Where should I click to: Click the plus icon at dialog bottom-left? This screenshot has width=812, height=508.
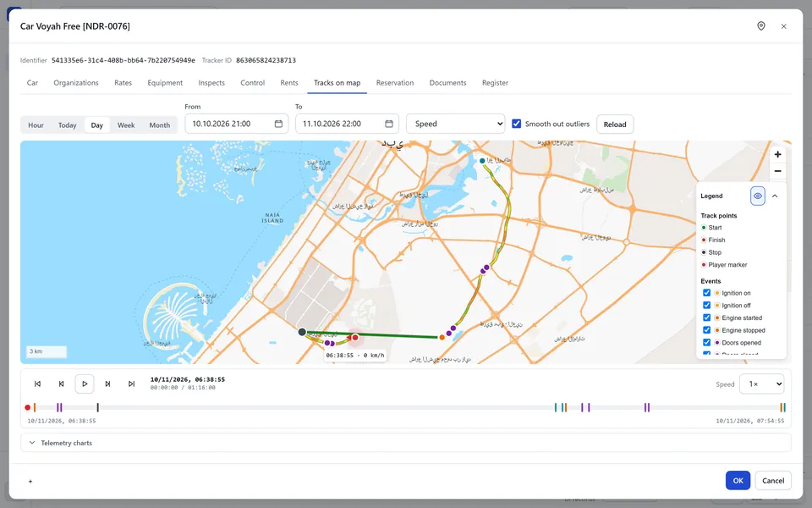30,482
